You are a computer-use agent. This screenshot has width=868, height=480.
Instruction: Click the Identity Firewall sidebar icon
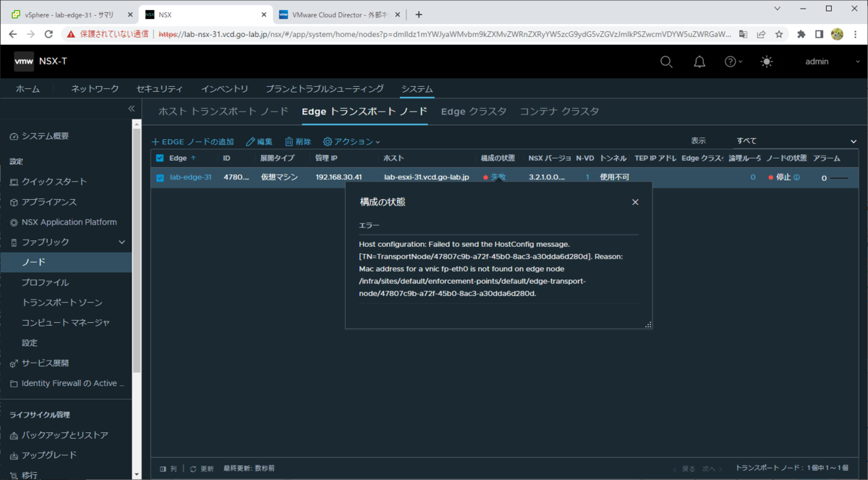coord(14,383)
